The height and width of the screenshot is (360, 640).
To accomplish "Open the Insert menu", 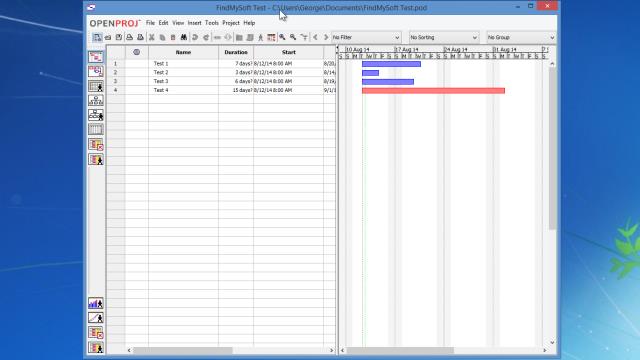I will click(x=194, y=23).
